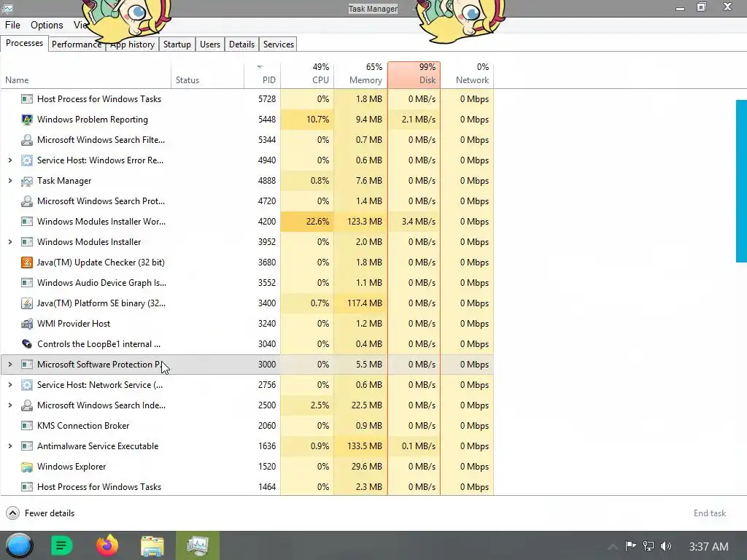Switch to the Services tab
Image resolution: width=747 pixels, height=560 pixels.
pyautogui.click(x=279, y=44)
